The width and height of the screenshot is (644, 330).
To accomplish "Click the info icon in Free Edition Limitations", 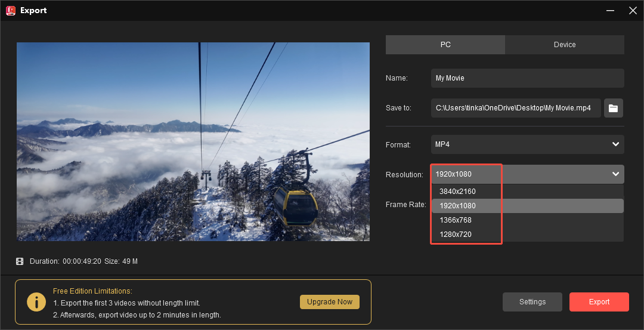I will [36, 302].
